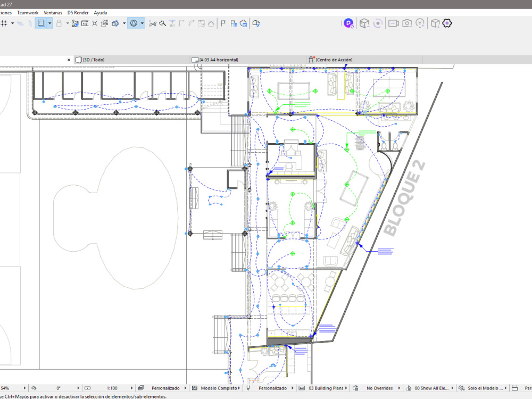The width and height of the screenshot is (532, 399).
Task: Switch to Centro de Acción tab
Action: pos(364,60)
